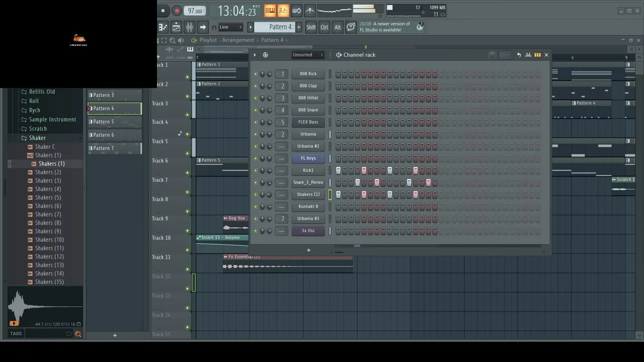Select the Urbania channel selector LED

(330, 134)
